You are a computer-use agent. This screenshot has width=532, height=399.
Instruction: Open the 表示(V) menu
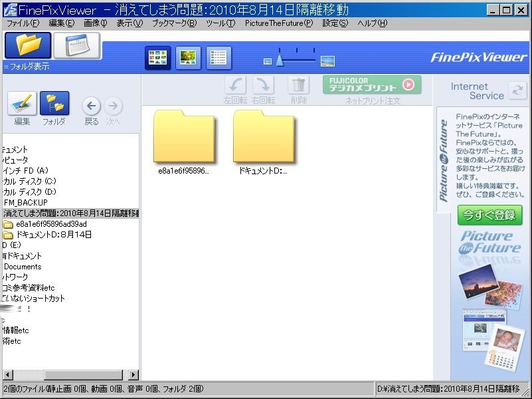tap(130, 23)
